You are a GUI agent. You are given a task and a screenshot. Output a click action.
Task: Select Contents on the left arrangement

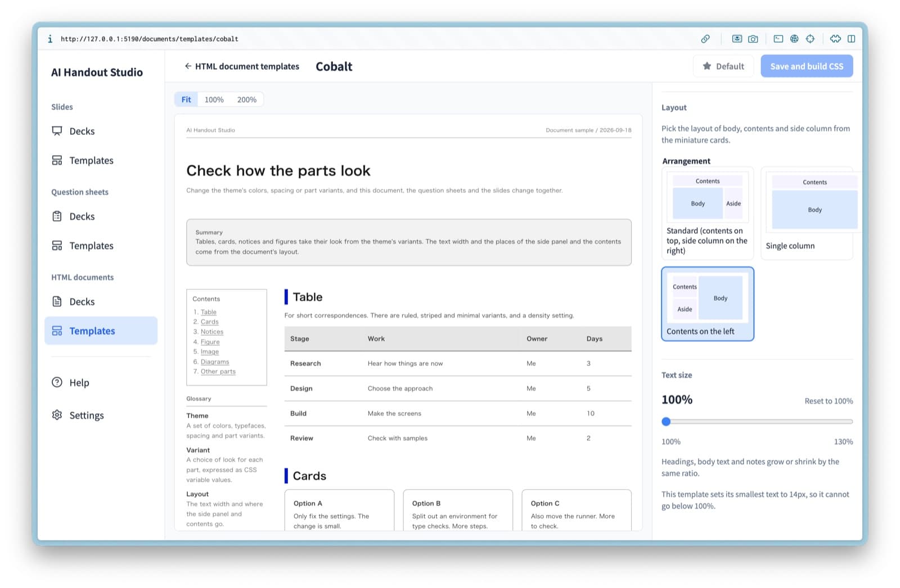(x=708, y=304)
